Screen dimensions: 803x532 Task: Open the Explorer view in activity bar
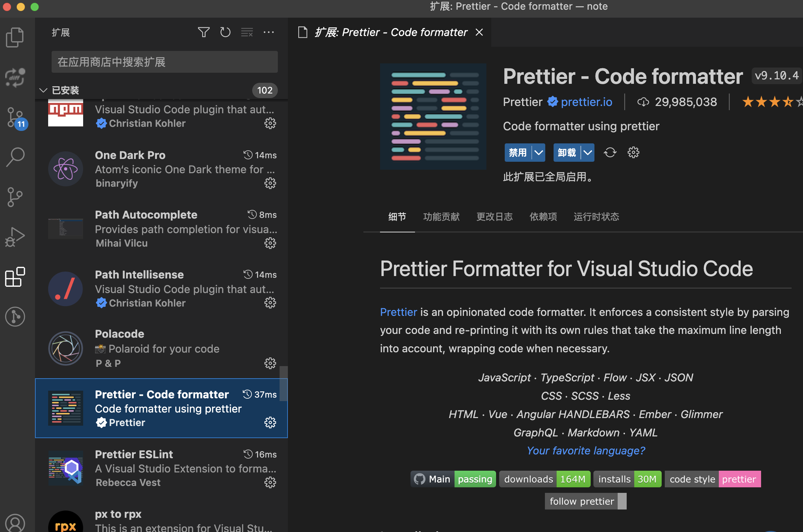[15, 37]
